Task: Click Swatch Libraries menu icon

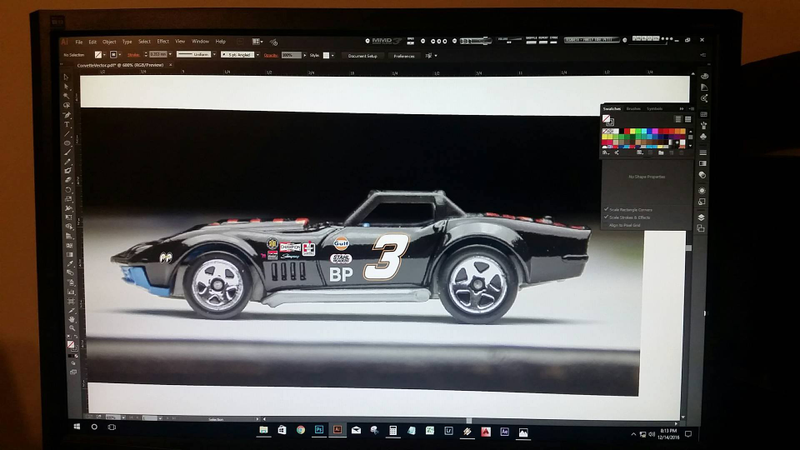Action: point(606,153)
